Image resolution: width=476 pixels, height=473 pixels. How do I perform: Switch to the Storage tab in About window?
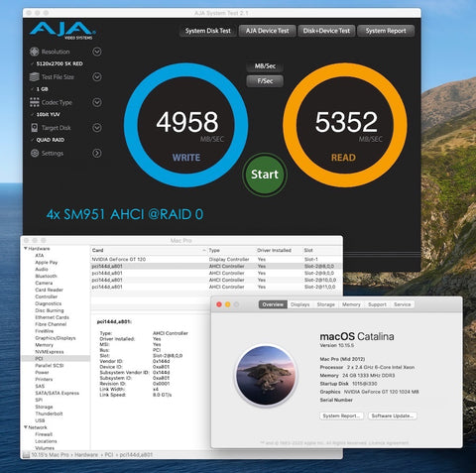click(x=326, y=304)
